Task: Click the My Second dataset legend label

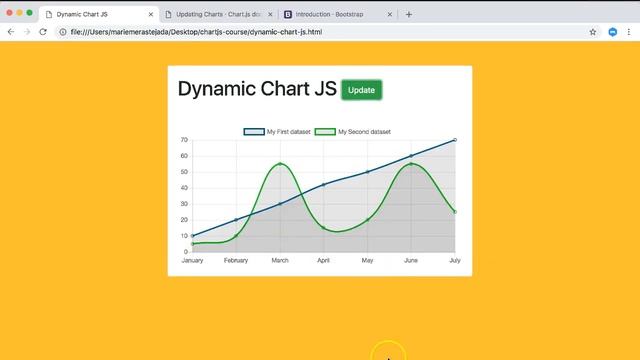Action: coord(364,132)
